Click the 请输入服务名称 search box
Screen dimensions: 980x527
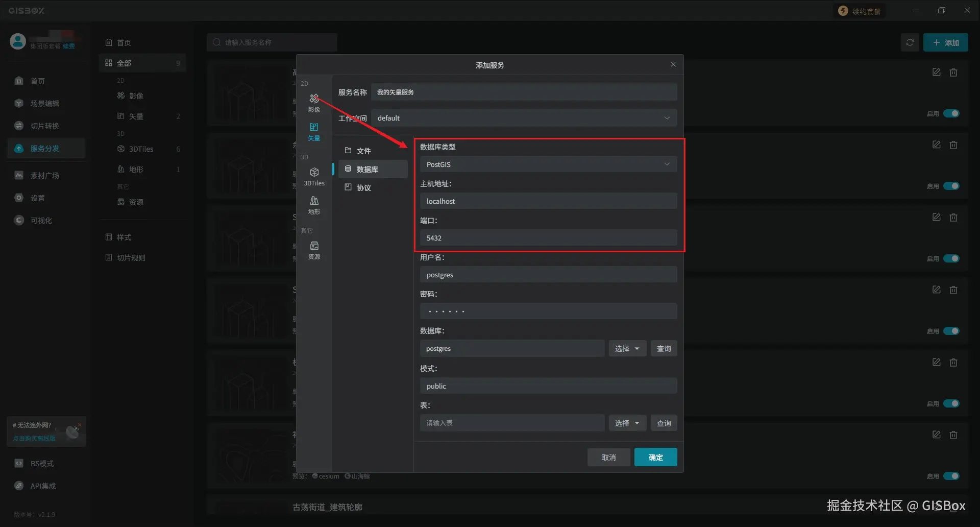click(x=272, y=42)
